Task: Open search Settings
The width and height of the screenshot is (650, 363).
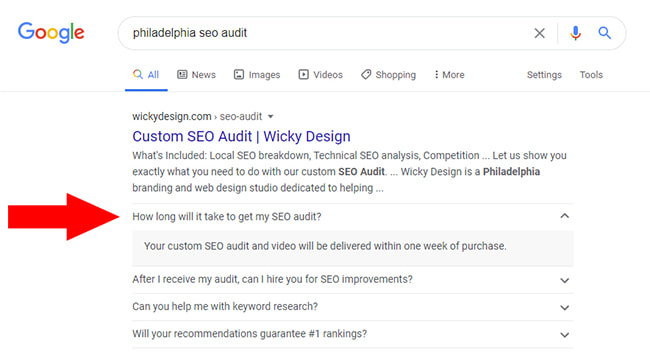Action: pos(544,75)
